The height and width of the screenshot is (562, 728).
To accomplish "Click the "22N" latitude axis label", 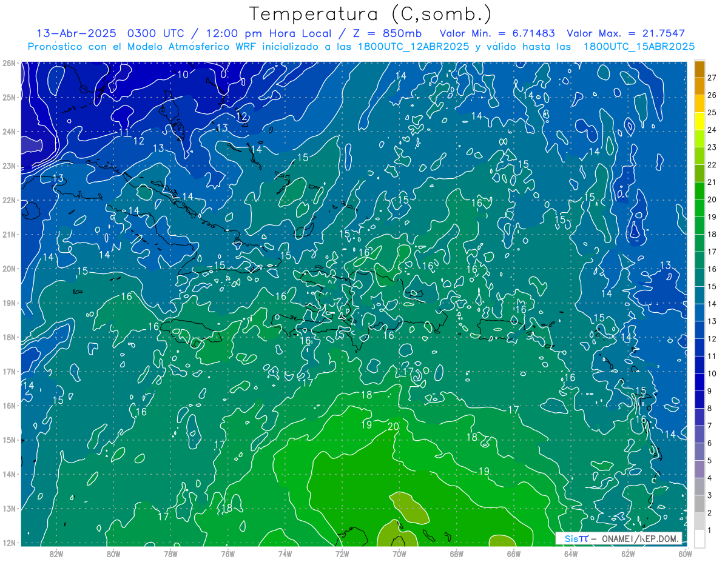I will tap(9, 200).
